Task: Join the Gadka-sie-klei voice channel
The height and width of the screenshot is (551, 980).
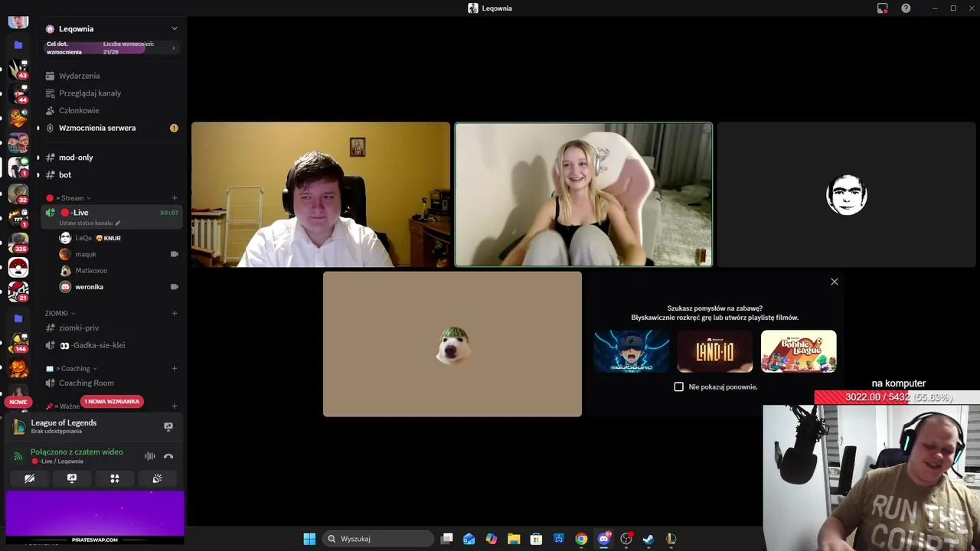Action: 112,345
